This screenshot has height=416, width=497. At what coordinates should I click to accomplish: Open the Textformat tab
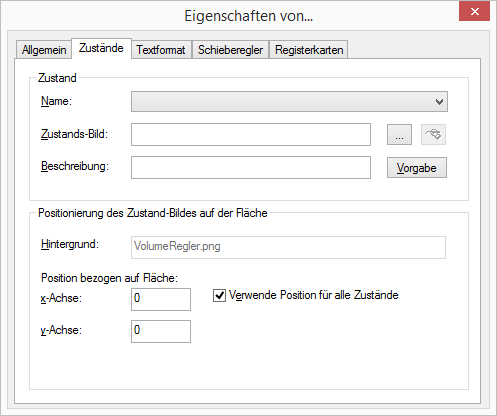tap(161, 50)
